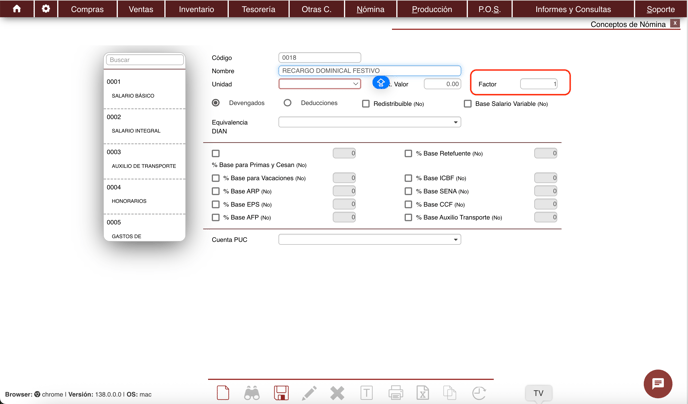Delete the record with the X icon
The image size is (688, 404).
(337, 393)
